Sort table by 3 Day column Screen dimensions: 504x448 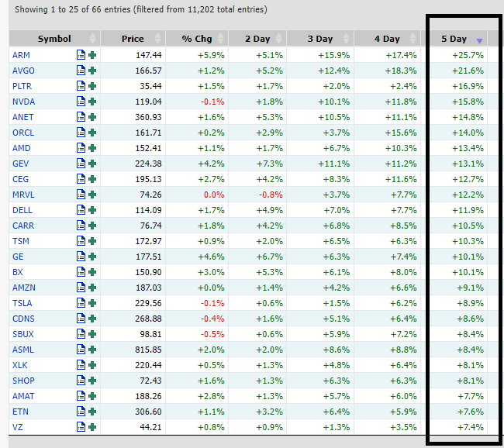coord(320,39)
